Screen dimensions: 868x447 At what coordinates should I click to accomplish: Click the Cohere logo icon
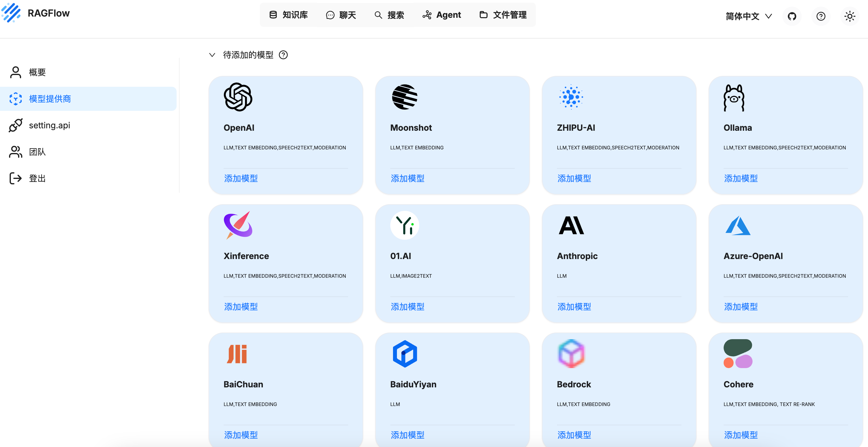coord(737,354)
